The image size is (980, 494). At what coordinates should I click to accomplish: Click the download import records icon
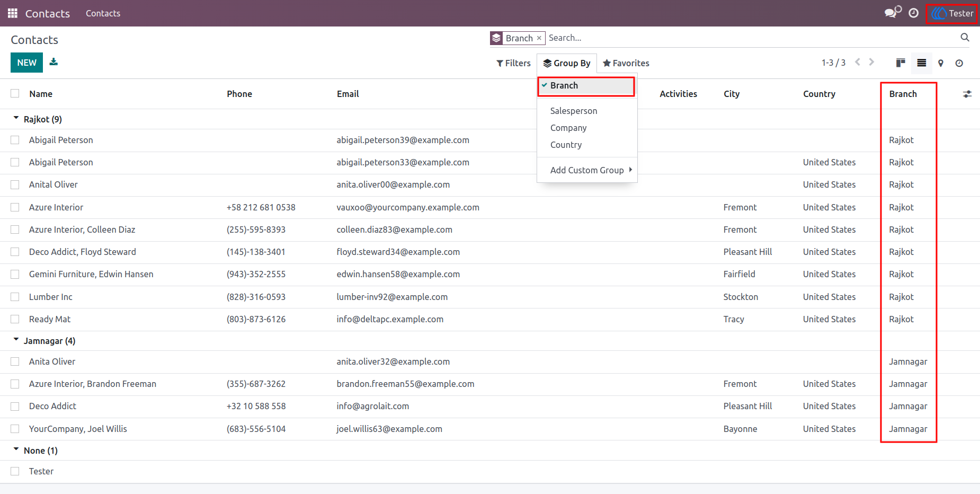tap(54, 62)
